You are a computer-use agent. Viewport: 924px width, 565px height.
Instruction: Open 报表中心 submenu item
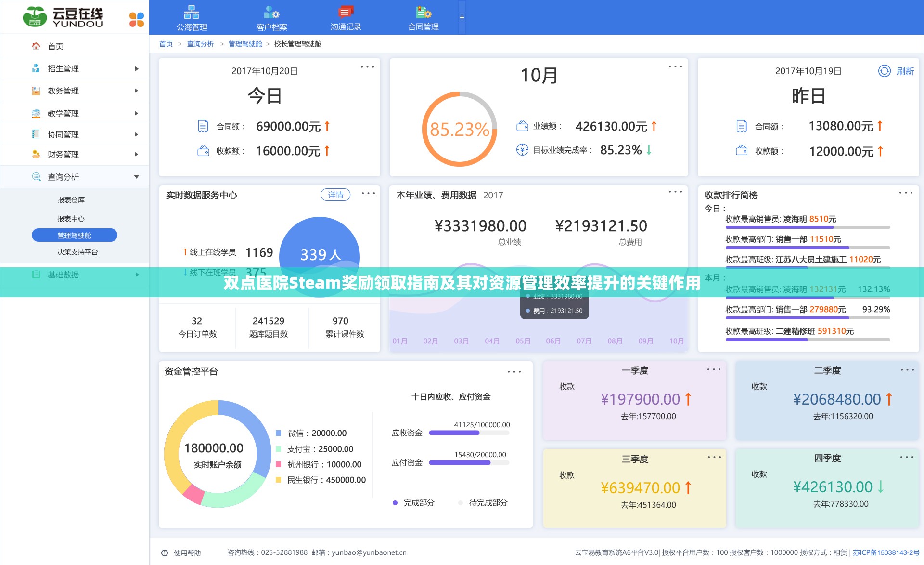click(71, 219)
